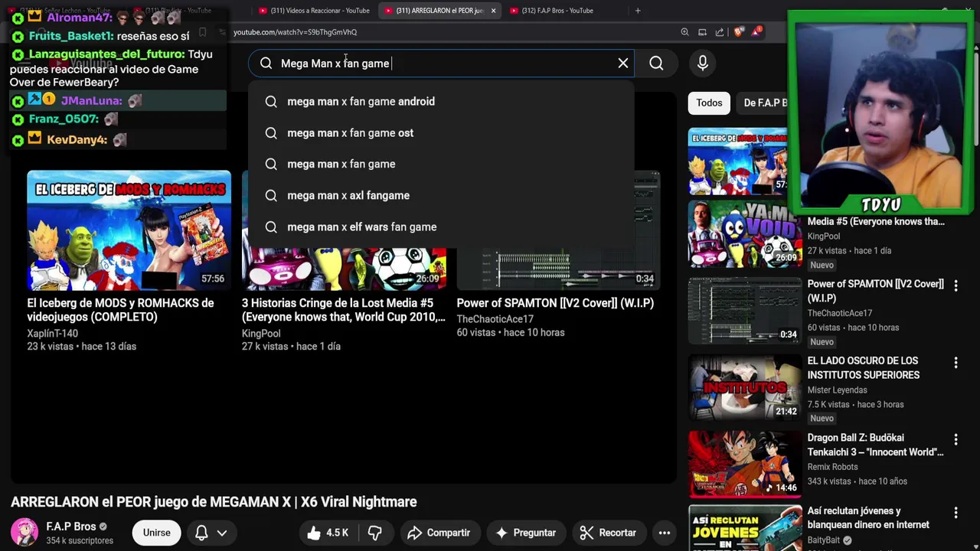This screenshot has width=980, height=551.
Task: Expand the notification options chevron
Action: point(222,533)
